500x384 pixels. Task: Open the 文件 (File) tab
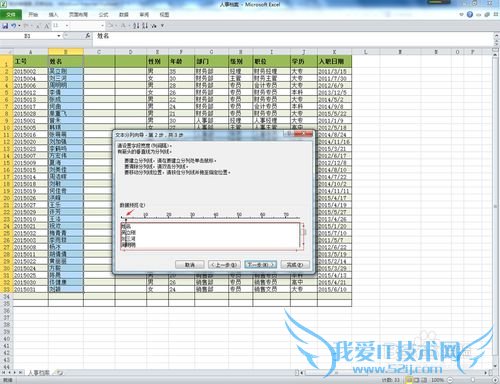[x=11, y=15]
